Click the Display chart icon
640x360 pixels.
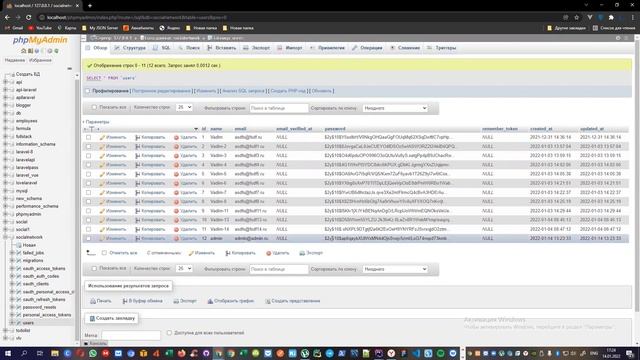pyautogui.click(x=210, y=301)
